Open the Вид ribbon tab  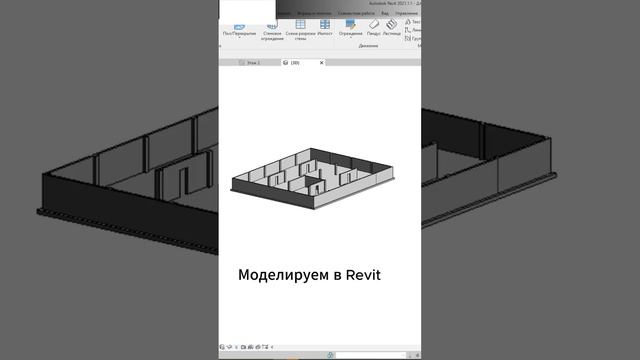pos(385,13)
